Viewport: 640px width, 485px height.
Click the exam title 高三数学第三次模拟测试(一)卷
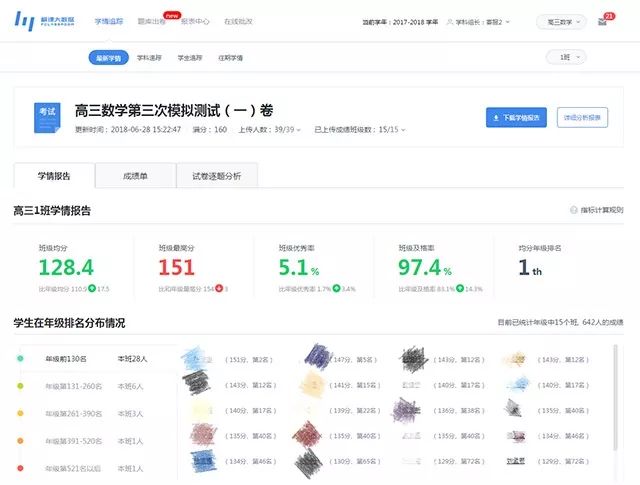coord(174,110)
